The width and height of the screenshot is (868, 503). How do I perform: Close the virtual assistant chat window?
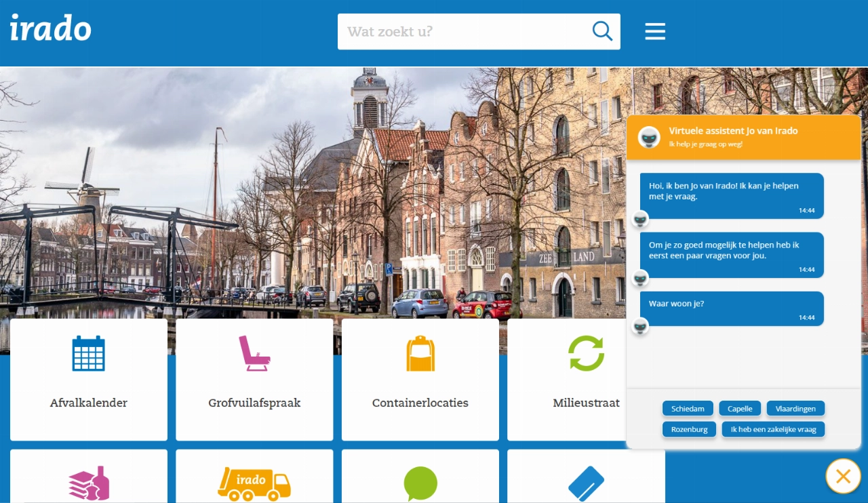coord(843,476)
